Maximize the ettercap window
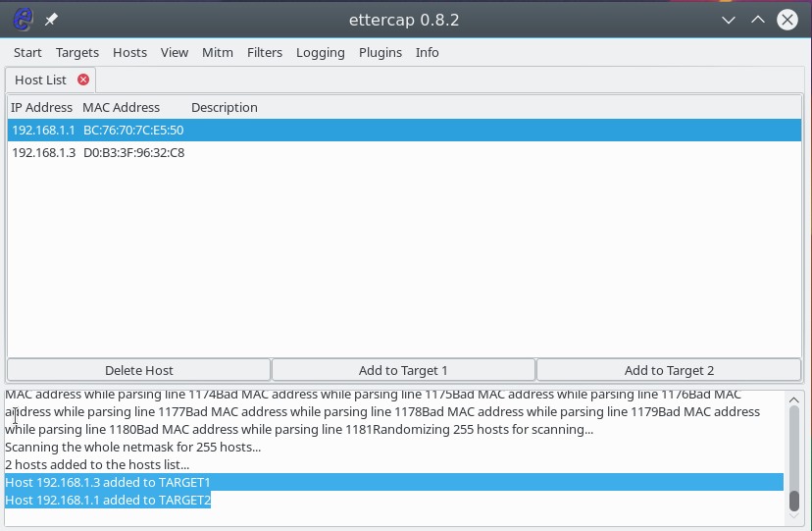812x531 pixels. pos(758,20)
